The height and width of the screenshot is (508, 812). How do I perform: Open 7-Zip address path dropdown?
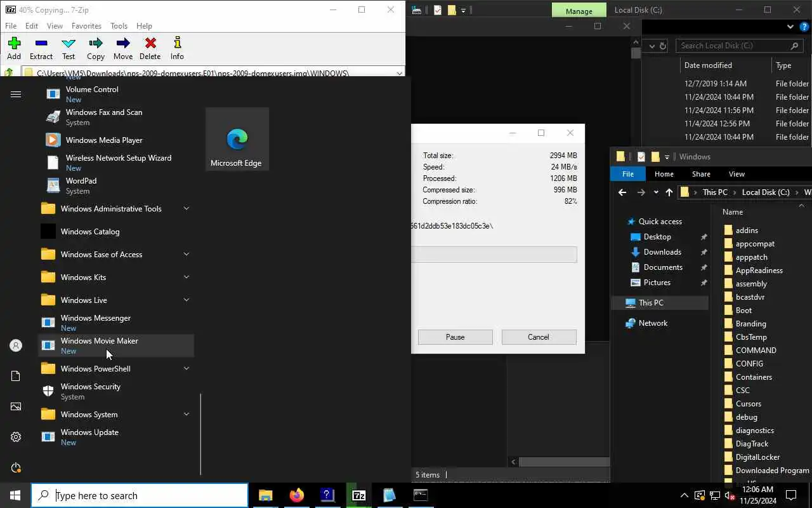(399, 73)
